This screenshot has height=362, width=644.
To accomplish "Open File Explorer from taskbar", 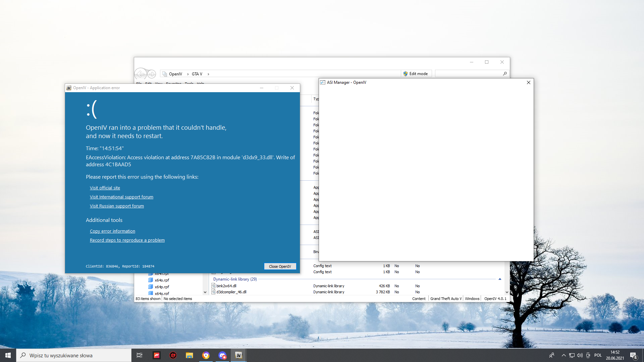I will coord(190,355).
